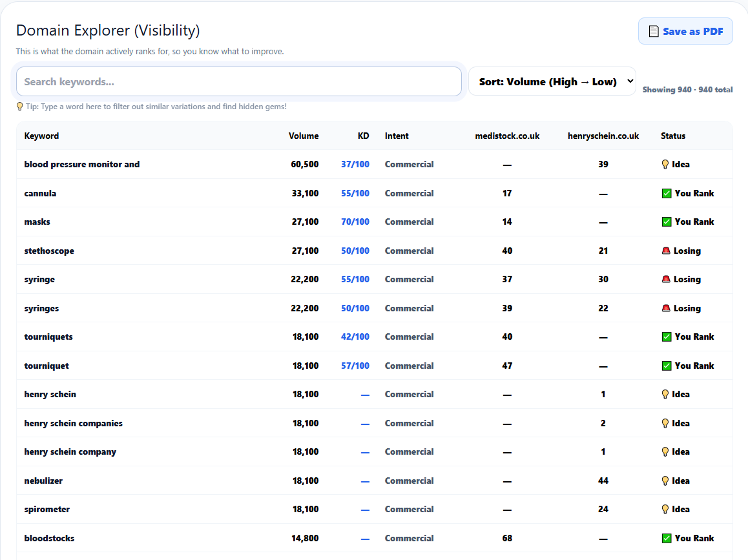
Task: Click the Keyword column header
Action: (x=41, y=136)
